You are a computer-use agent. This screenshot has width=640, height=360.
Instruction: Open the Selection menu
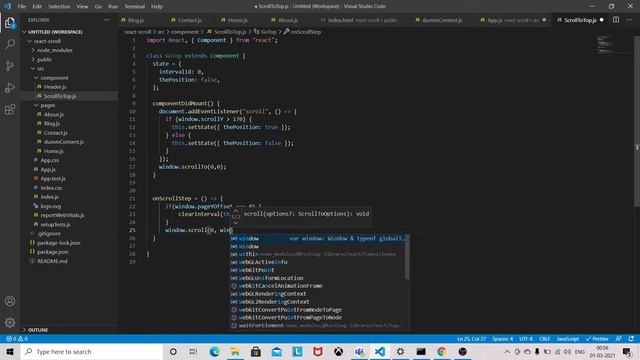click(59, 6)
